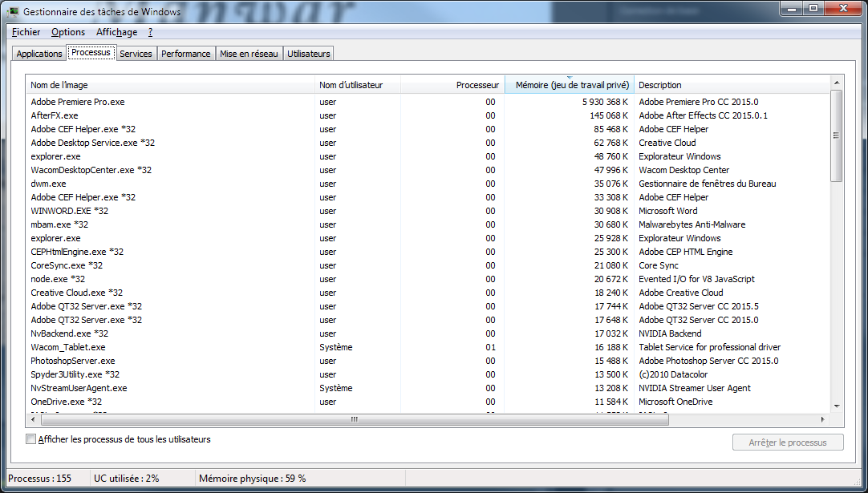The height and width of the screenshot is (493, 868).
Task: Click the NVIDIA Streamer User Agent description
Action: (695, 388)
